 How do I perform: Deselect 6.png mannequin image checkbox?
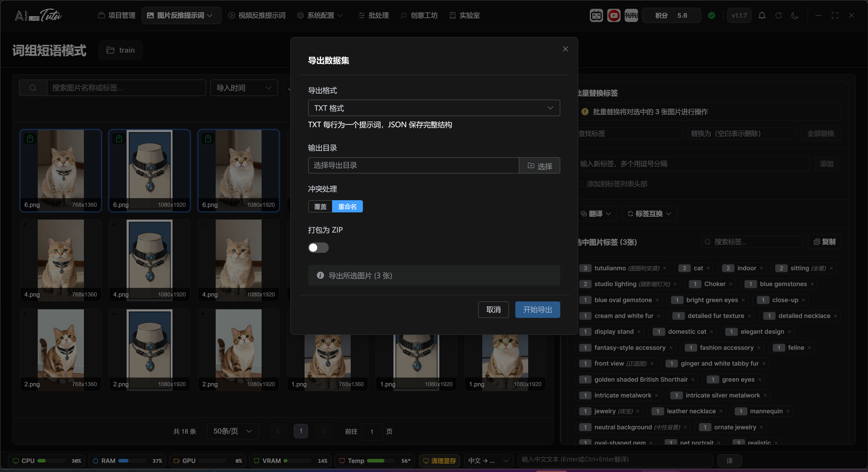click(119, 138)
